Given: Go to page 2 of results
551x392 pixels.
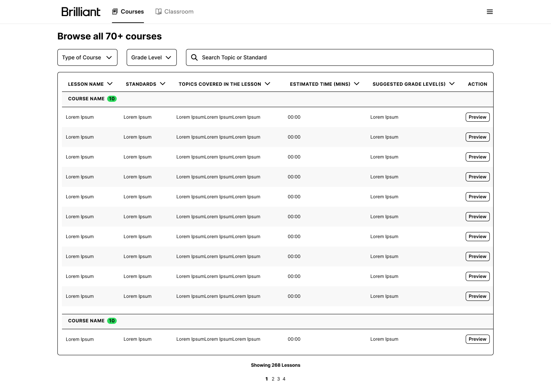Looking at the screenshot, I should pos(273,379).
